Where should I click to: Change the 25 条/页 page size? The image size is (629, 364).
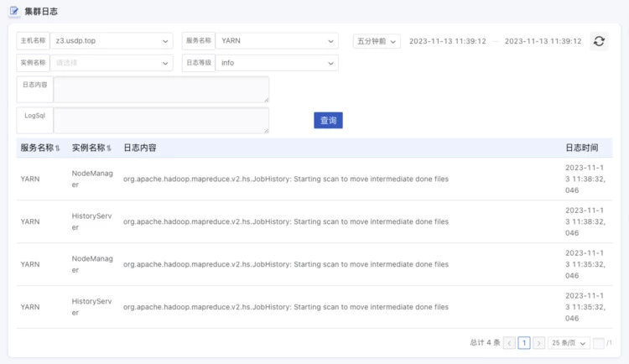pos(569,343)
